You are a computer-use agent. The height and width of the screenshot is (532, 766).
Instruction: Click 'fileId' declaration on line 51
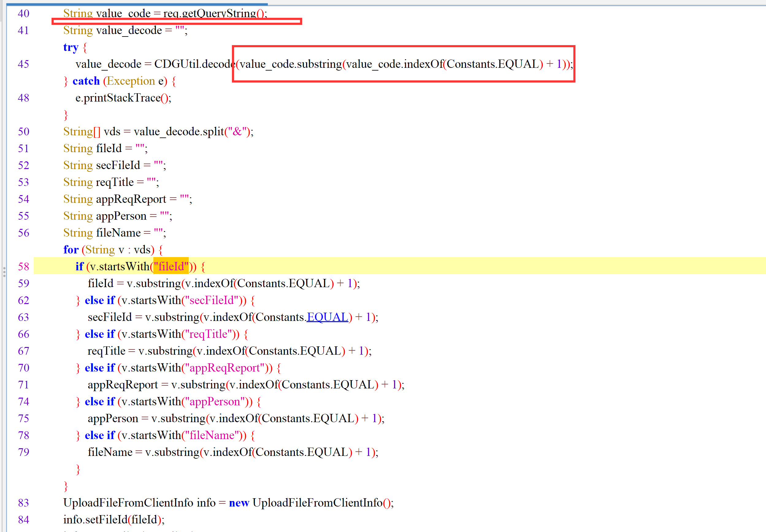coord(109,148)
